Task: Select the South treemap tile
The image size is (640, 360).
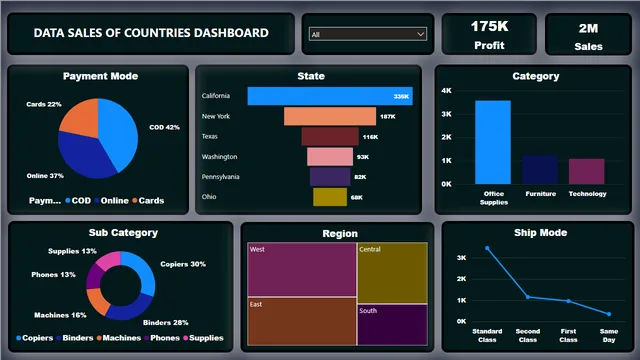Action: [392, 325]
